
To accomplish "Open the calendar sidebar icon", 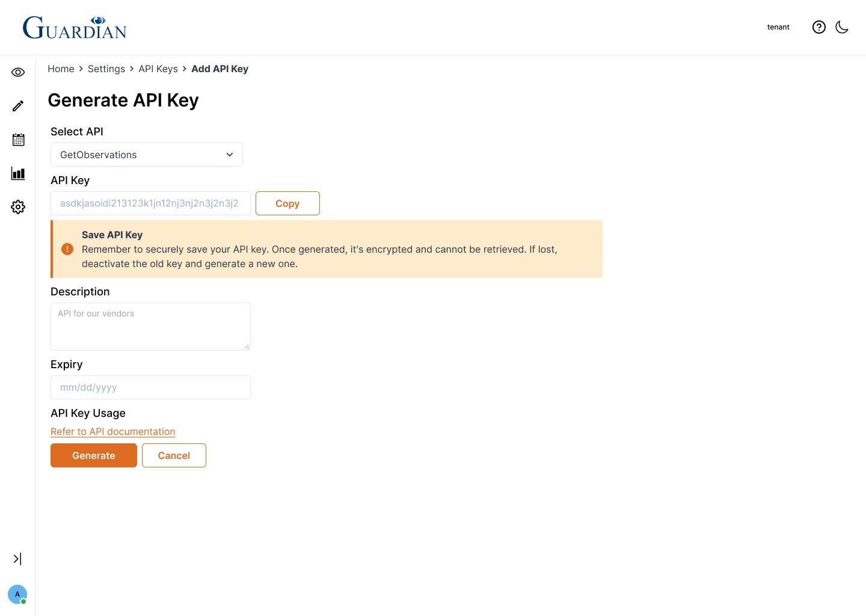I will coord(18,140).
